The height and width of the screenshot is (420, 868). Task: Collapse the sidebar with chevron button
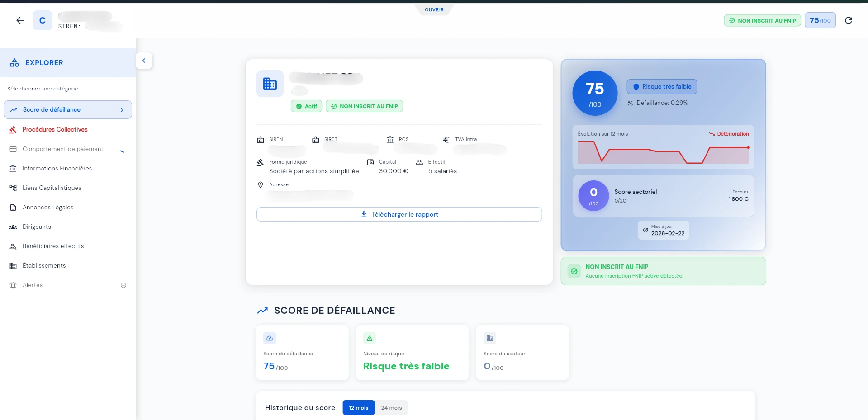tap(144, 61)
